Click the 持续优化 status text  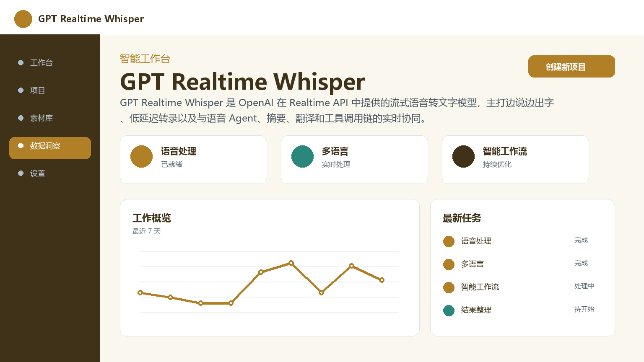point(497,164)
